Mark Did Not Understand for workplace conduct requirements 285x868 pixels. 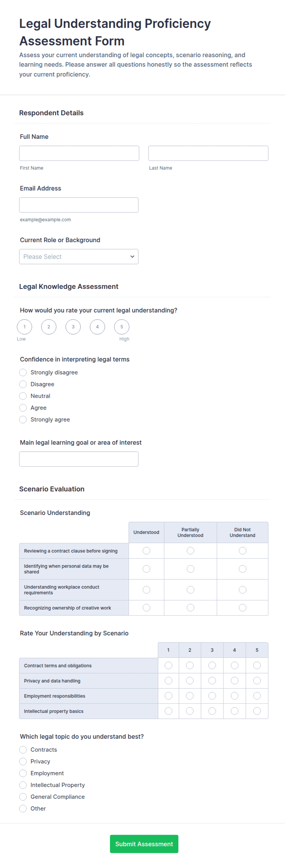(x=242, y=590)
